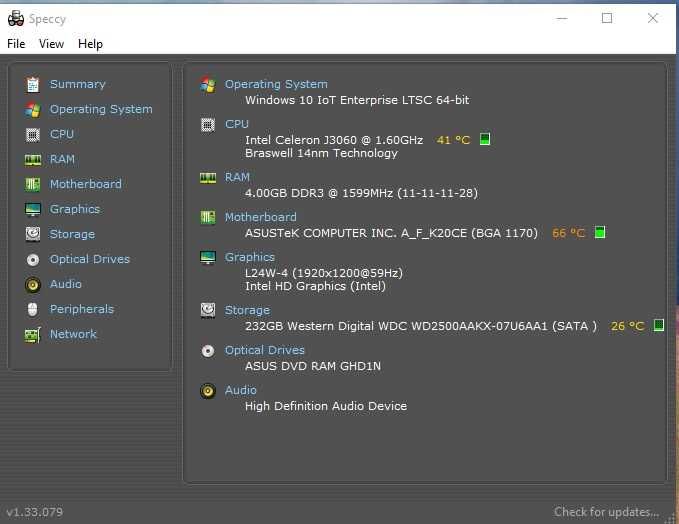Select Summary in the sidebar
The height and width of the screenshot is (524, 679).
point(78,84)
